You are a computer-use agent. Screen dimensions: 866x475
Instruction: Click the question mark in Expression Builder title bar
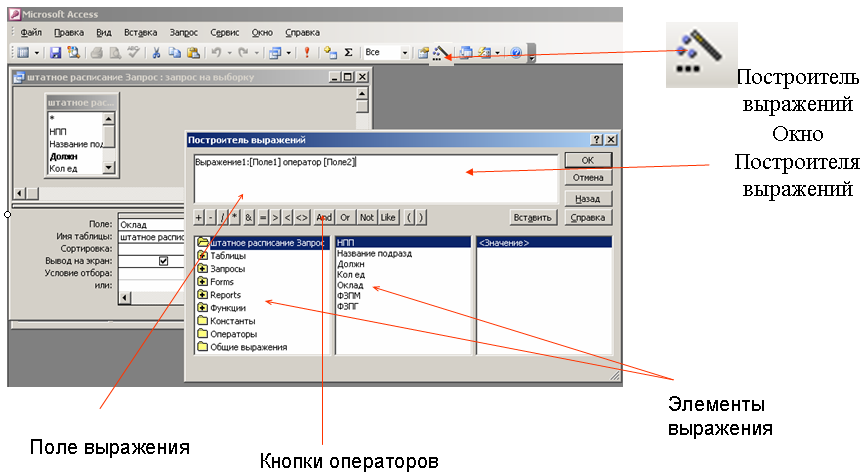click(596, 140)
